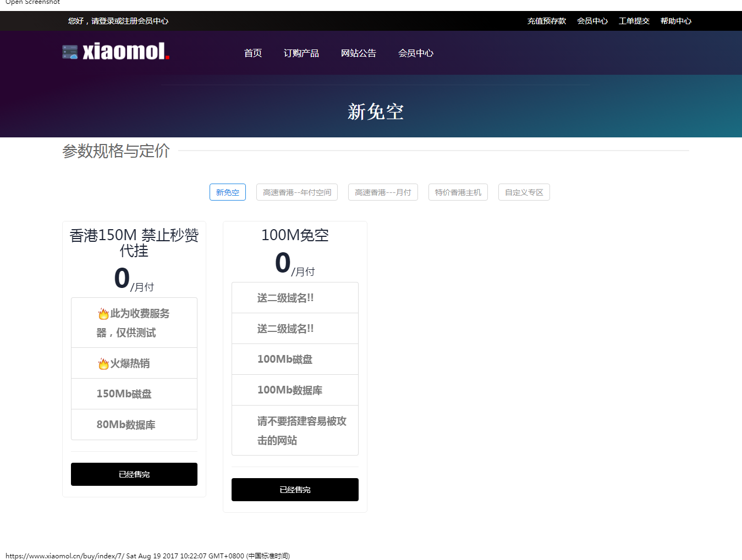Open the 自定义专区 category tab
The width and height of the screenshot is (742, 560).
[x=524, y=192]
